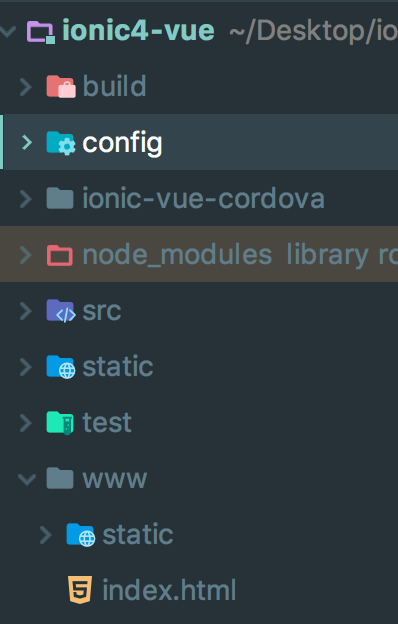Expand the build folder chevron
Screen dimensions: 398x624
pyautogui.click(x=26, y=87)
